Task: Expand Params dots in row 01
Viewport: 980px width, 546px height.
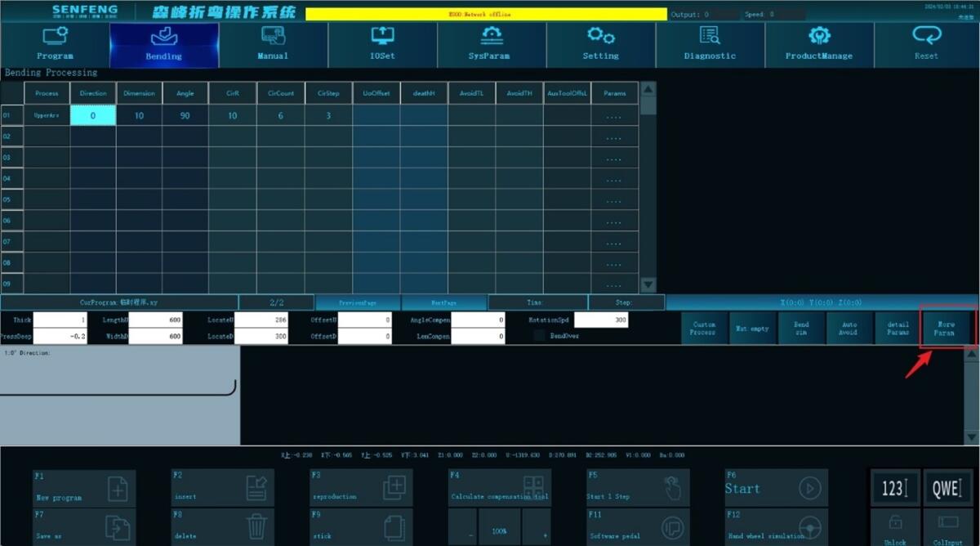Action: pos(614,117)
